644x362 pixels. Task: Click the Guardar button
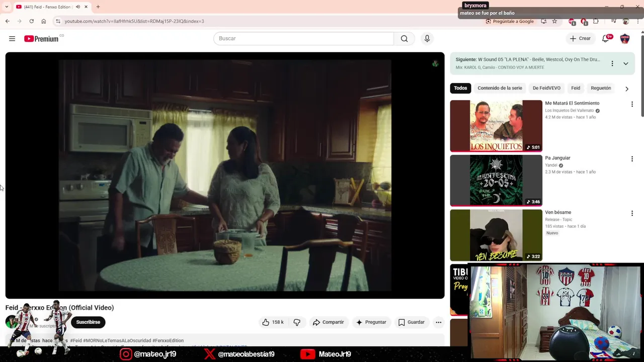[x=412, y=322]
